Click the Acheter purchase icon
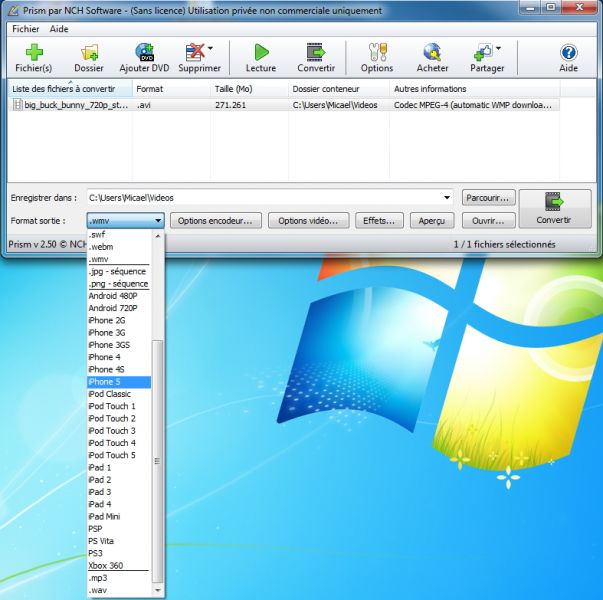Viewport: 603px width, 600px height. tap(432, 52)
